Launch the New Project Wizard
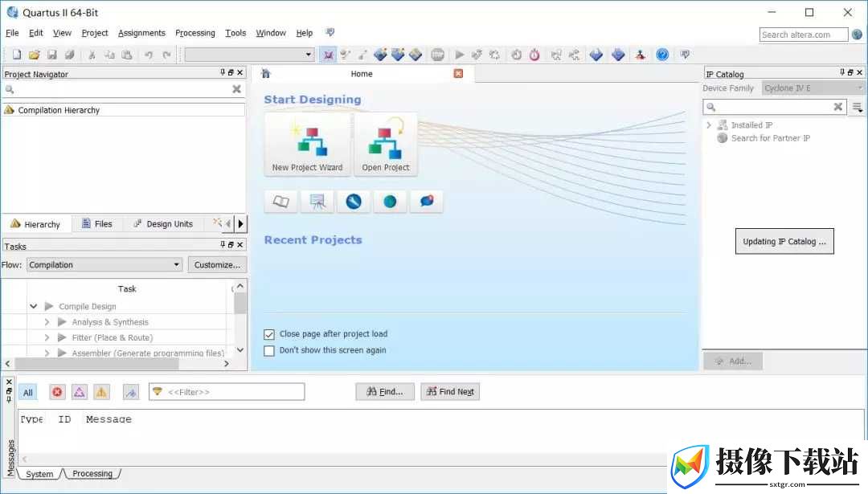This screenshot has height=494, width=868. (x=307, y=145)
